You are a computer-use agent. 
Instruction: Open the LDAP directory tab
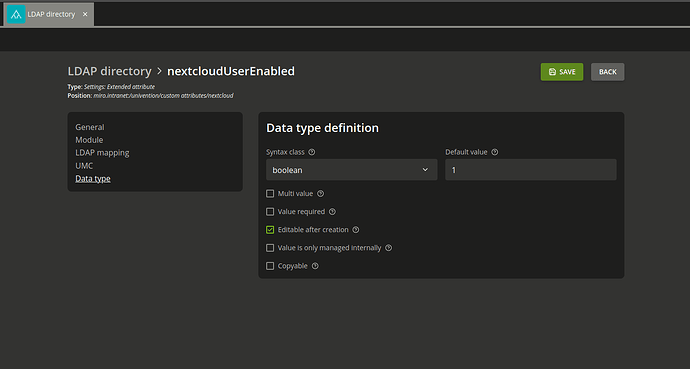coord(49,15)
